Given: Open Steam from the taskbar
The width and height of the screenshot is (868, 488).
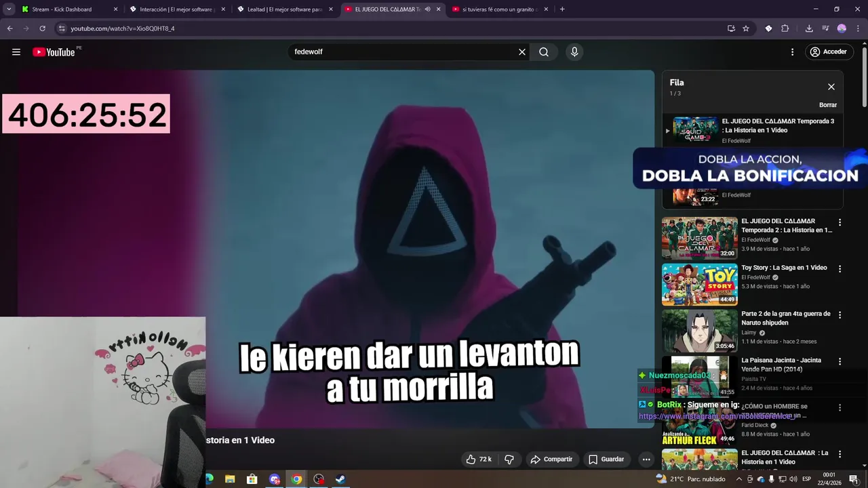Looking at the screenshot, I should click(x=340, y=479).
